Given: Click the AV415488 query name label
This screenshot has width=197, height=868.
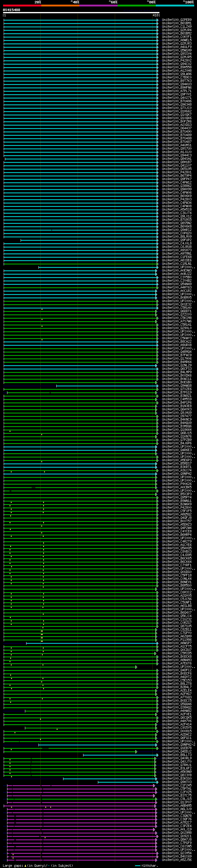Looking at the screenshot, I should (x=11, y=10).
